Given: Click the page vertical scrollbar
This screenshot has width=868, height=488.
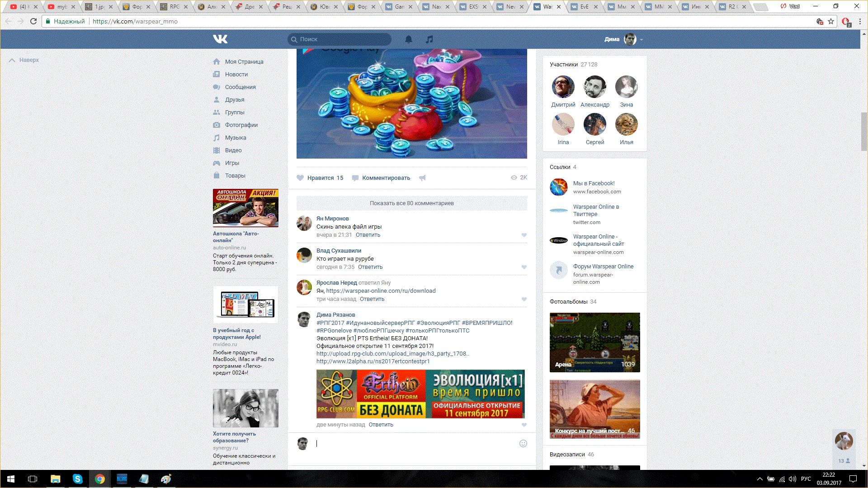Looking at the screenshot, I should point(864,131).
